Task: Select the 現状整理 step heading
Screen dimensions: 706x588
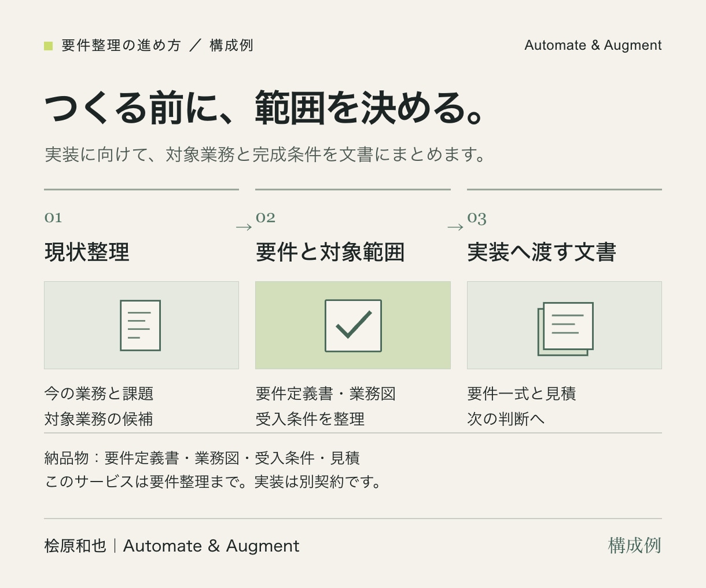Action: point(87,252)
